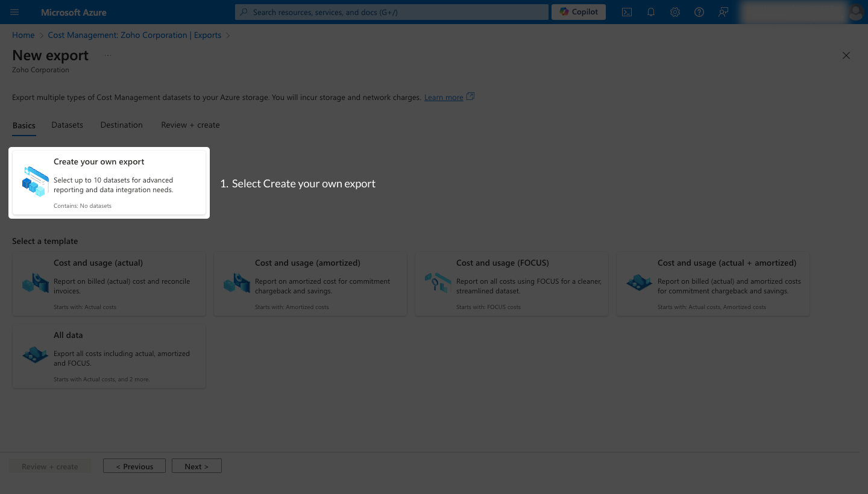The height and width of the screenshot is (494, 868).
Task: Switch to the Destination tab
Action: click(x=121, y=125)
